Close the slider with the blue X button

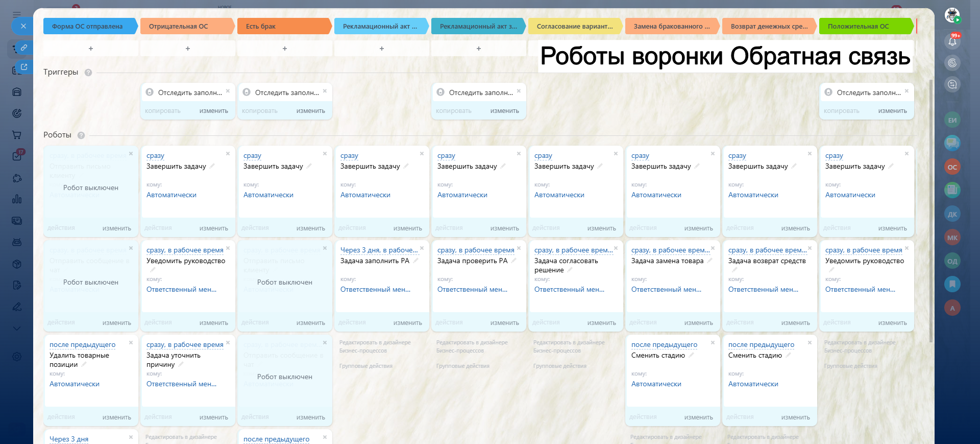(x=23, y=26)
